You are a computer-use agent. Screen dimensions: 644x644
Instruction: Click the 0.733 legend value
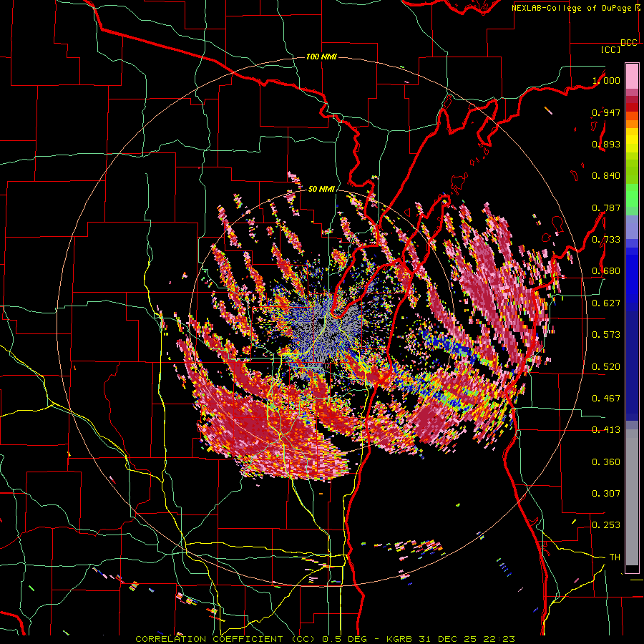[606, 240]
